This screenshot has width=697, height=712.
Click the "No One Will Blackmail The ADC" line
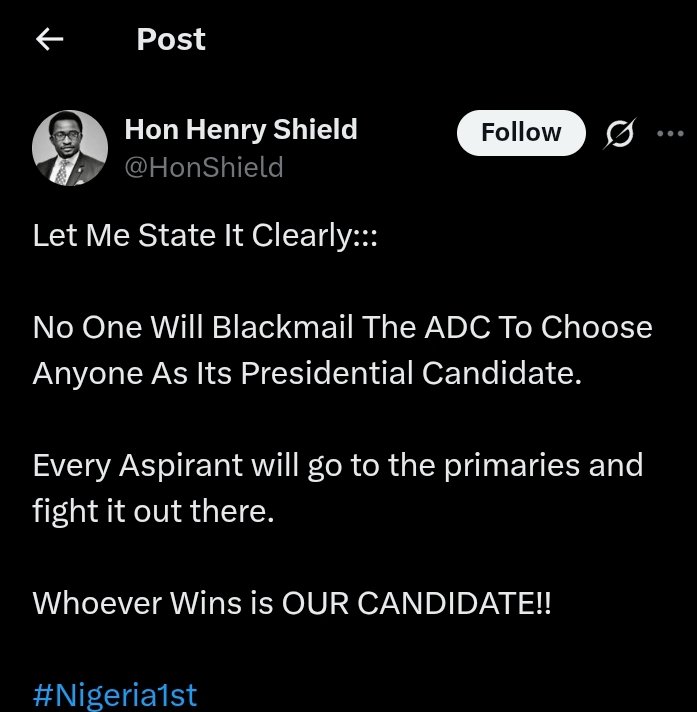tap(342, 328)
